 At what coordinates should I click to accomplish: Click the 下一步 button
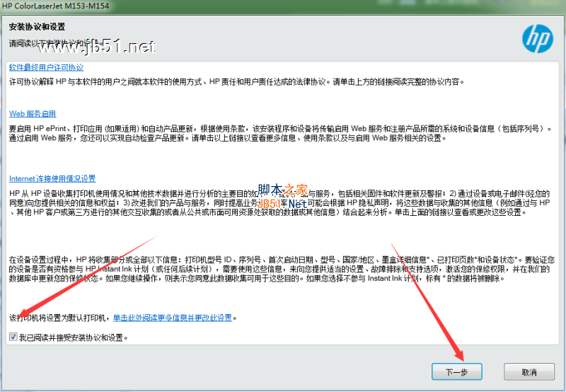click(456, 371)
